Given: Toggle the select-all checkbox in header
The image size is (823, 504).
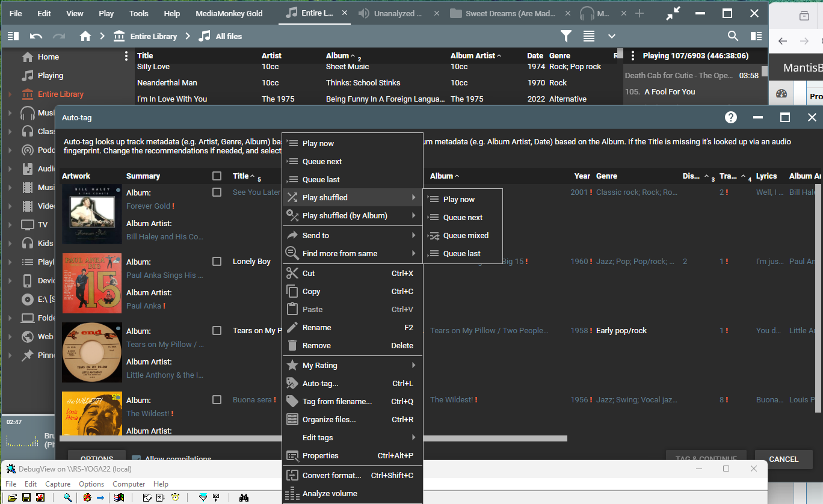Looking at the screenshot, I should (x=217, y=176).
